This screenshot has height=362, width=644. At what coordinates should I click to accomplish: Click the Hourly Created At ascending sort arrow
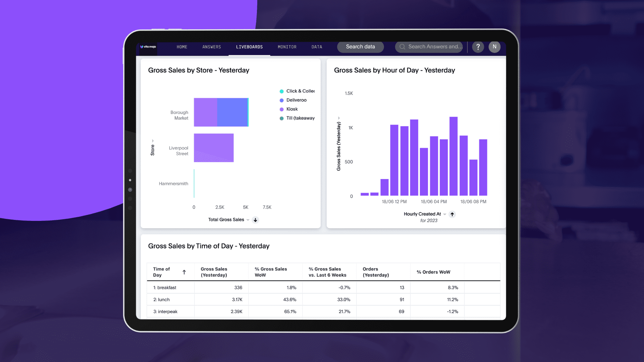[452, 215]
